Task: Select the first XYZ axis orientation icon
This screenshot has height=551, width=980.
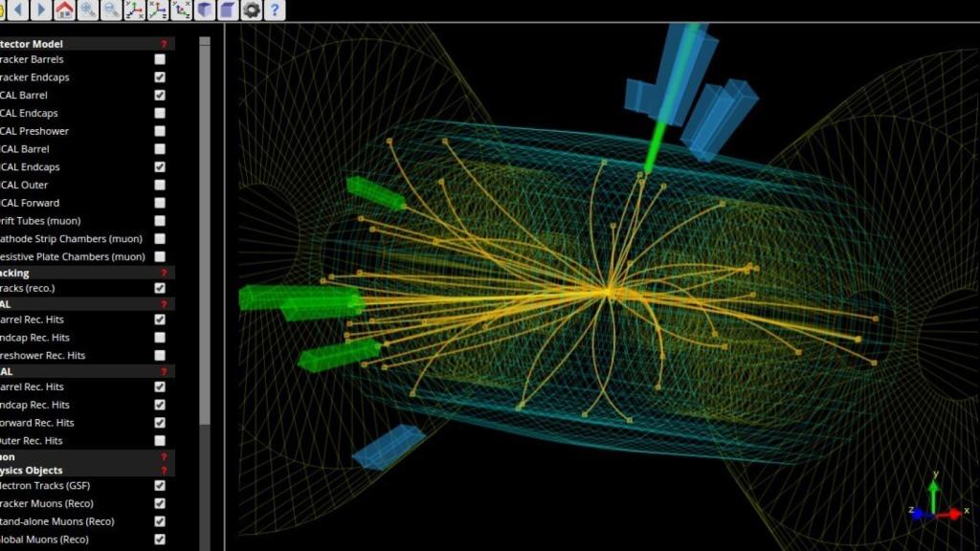Action: [134, 11]
